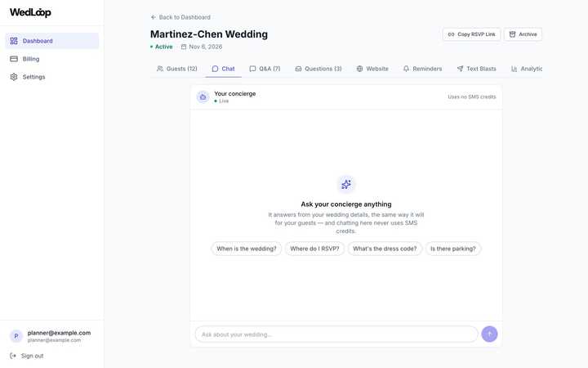This screenshot has height=368, width=588.
Task: Click the send arrow button
Action: (x=489, y=334)
